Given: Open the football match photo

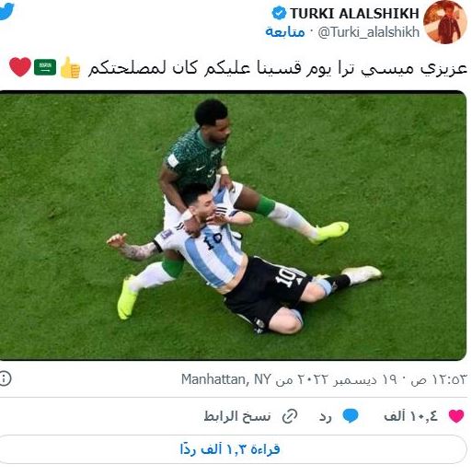Looking at the screenshot, I should (233, 226).
